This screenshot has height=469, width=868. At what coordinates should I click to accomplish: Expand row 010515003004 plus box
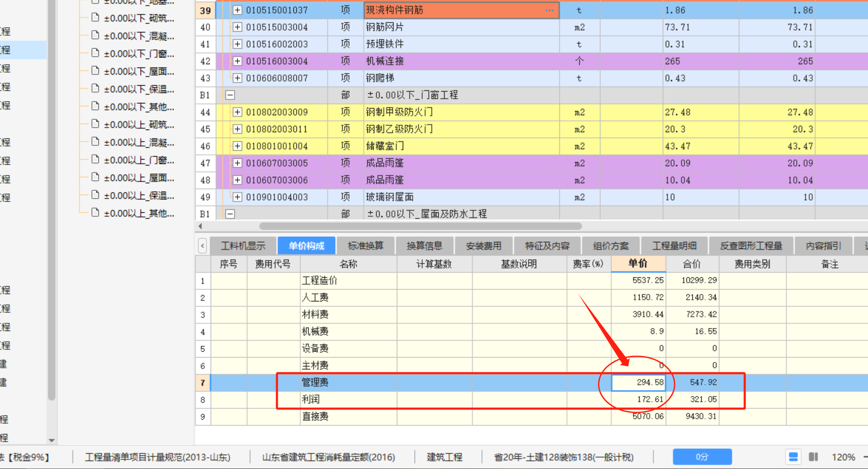pyautogui.click(x=237, y=27)
